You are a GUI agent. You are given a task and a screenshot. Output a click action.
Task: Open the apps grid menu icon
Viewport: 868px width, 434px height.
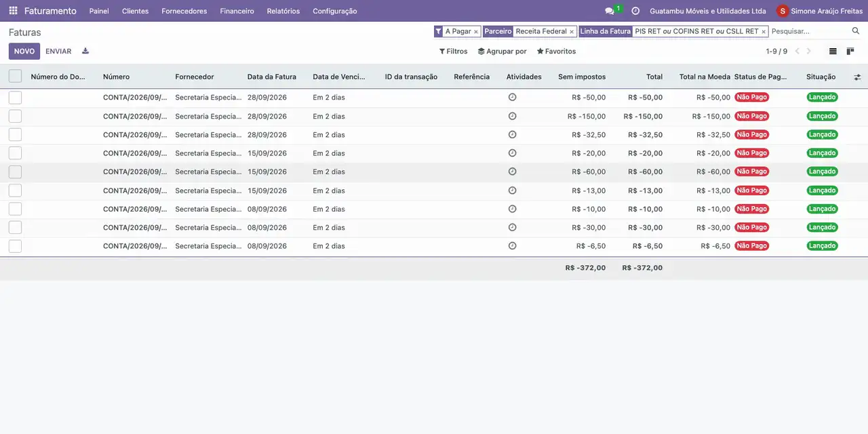(x=13, y=11)
